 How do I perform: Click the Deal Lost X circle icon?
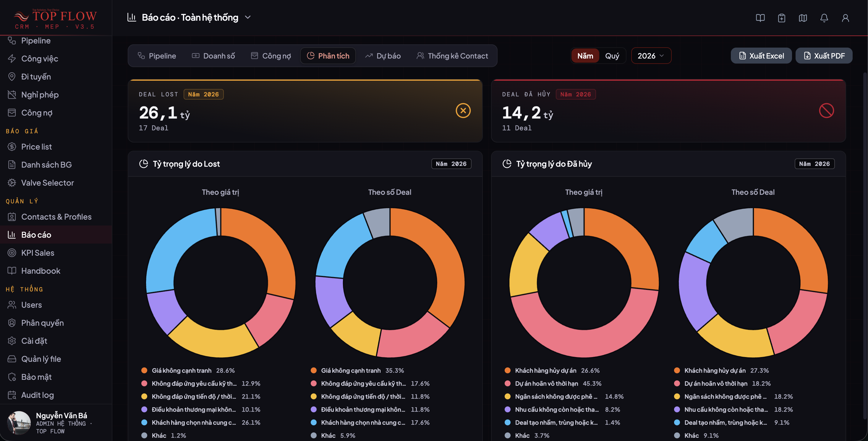point(463,111)
